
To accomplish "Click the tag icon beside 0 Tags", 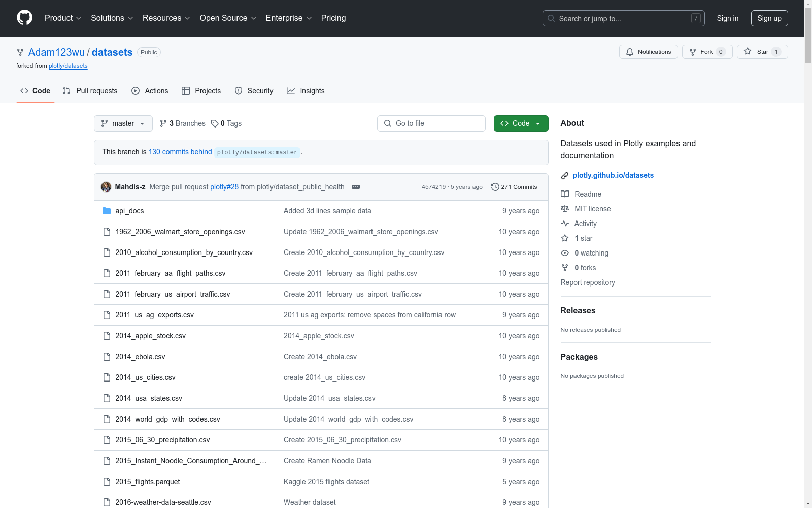I will pyautogui.click(x=215, y=123).
